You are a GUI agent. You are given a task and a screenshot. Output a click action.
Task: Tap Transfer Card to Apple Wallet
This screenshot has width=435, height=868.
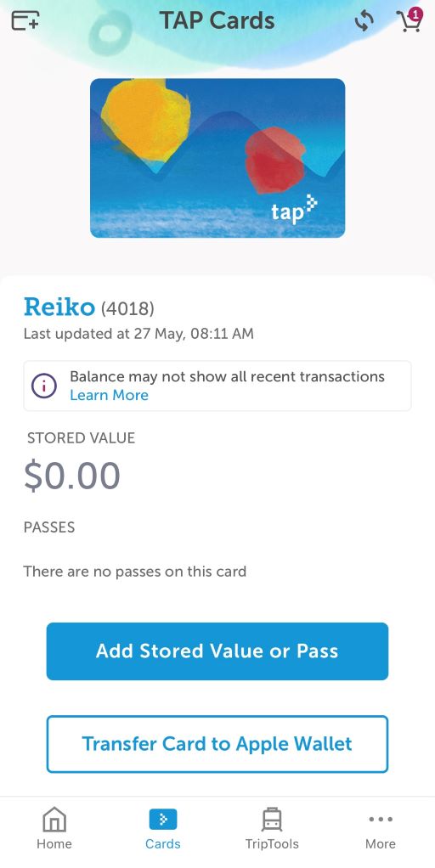click(217, 743)
